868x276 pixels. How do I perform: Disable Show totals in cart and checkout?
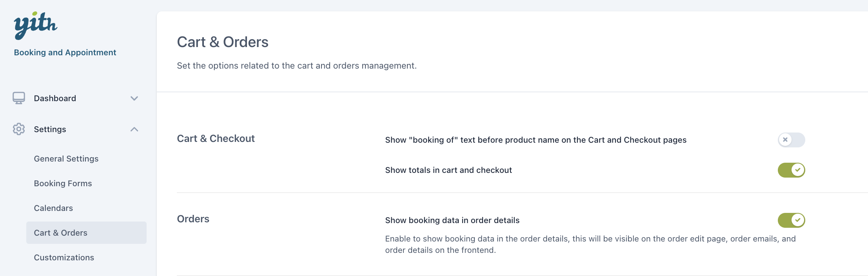791,170
